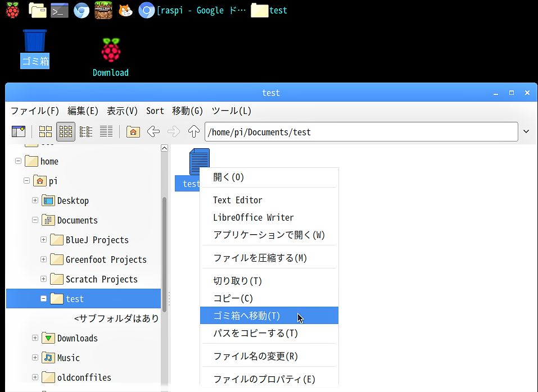Launch the file manager from the taskbar

[38, 10]
